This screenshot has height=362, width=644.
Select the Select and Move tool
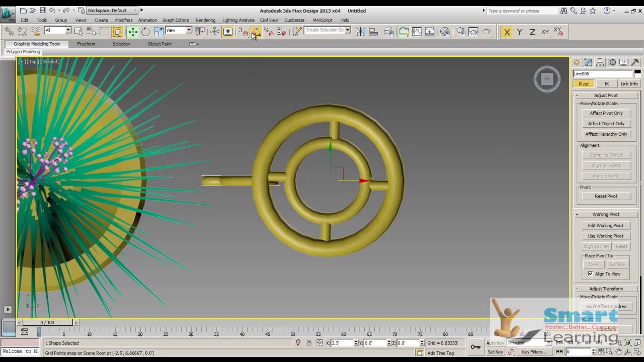pyautogui.click(x=133, y=32)
